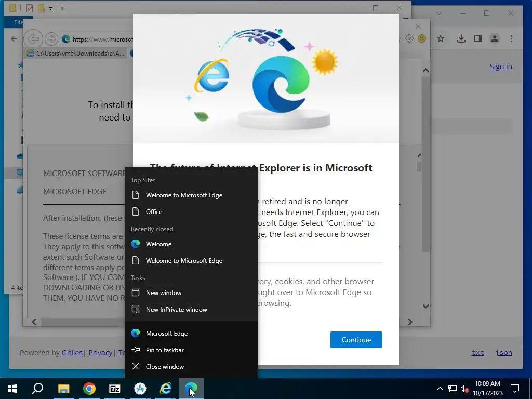Bookmark page with Chrome star icon
Image resolution: width=532 pixels, height=399 pixels.
point(441,38)
